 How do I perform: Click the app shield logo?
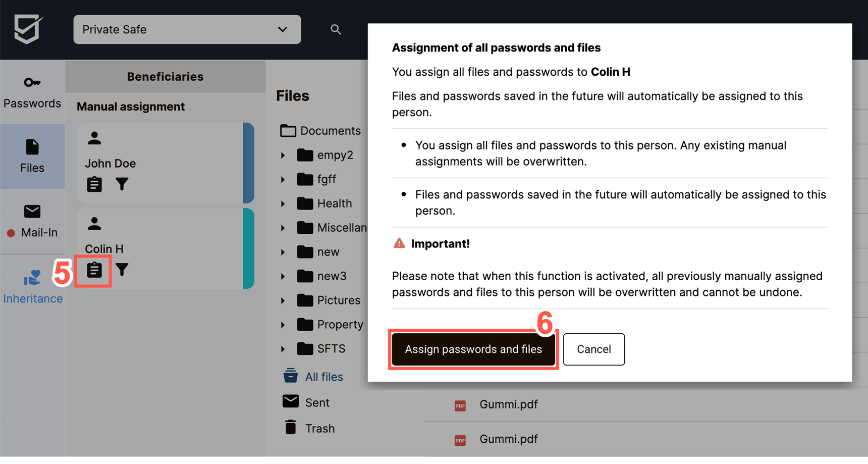(x=28, y=29)
